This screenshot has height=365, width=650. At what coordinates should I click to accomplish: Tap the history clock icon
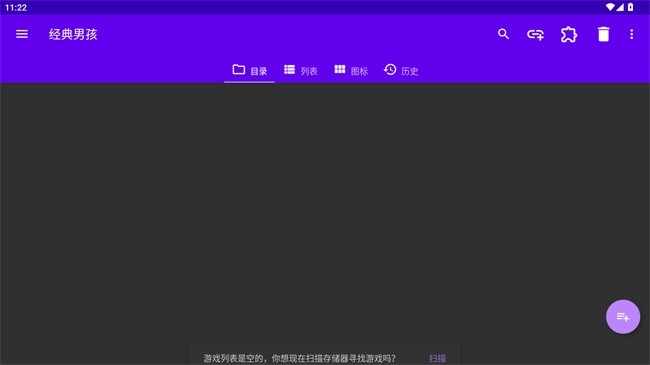[390, 69]
